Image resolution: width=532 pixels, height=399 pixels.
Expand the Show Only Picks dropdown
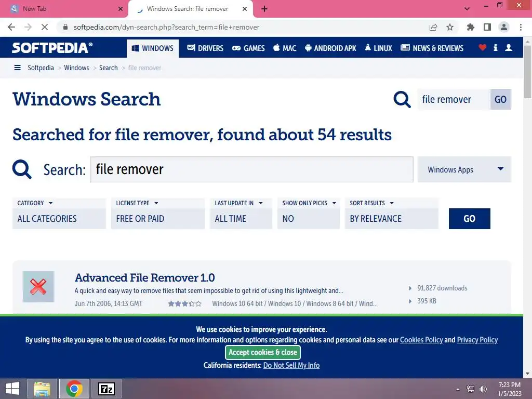tap(309, 214)
